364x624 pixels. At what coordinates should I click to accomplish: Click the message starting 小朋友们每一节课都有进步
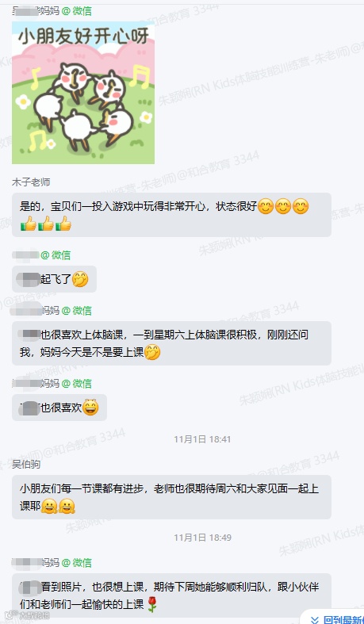click(171, 497)
